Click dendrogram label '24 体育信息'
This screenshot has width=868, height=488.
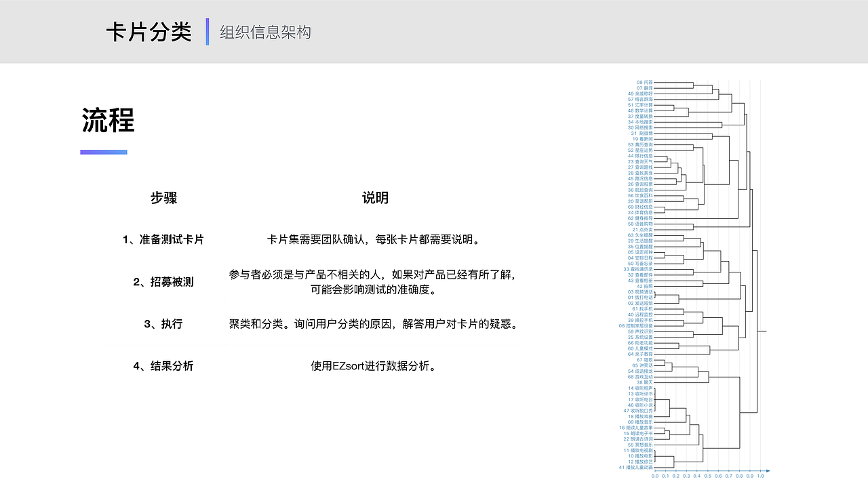coord(641,212)
